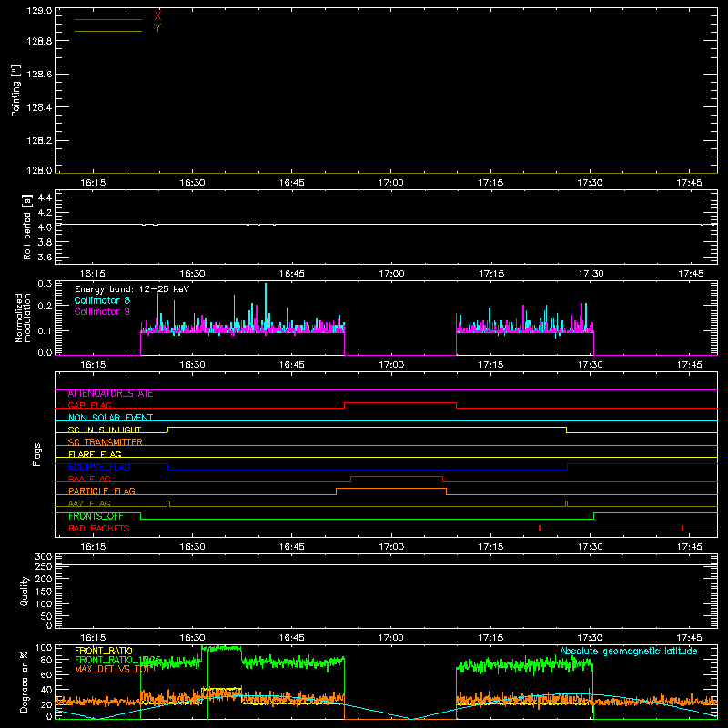728x728 pixels.
Task: Click the 150 tick on Quality axis
Action: (x=44, y=592)
